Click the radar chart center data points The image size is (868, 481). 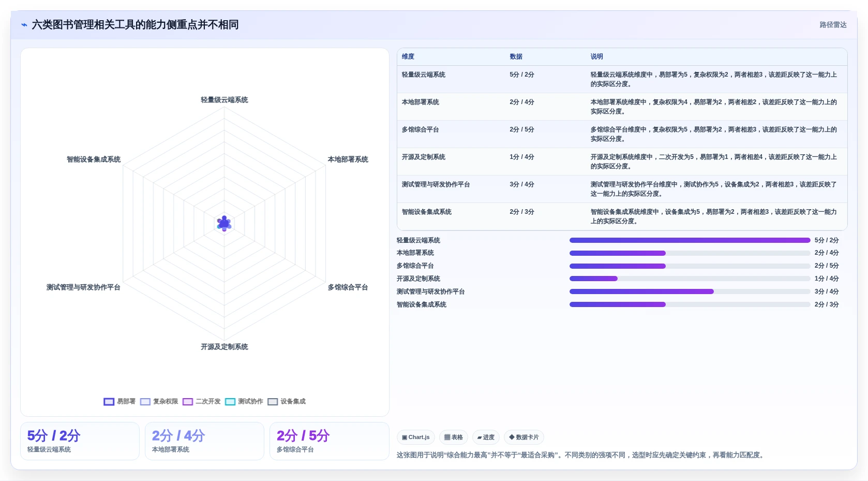pyautogui.click(x=224, y=224)
